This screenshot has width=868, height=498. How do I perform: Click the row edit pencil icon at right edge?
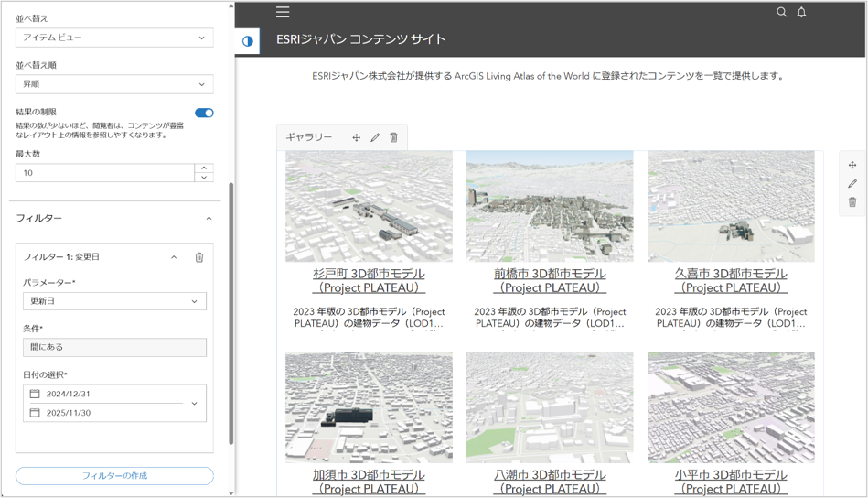[852, 184]
